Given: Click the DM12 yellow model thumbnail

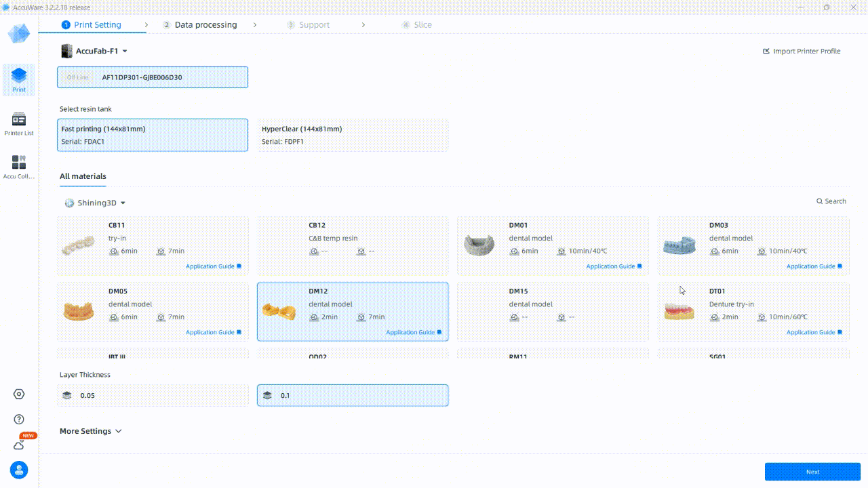Looking at the screenshot, I should [x=279, y=311].
